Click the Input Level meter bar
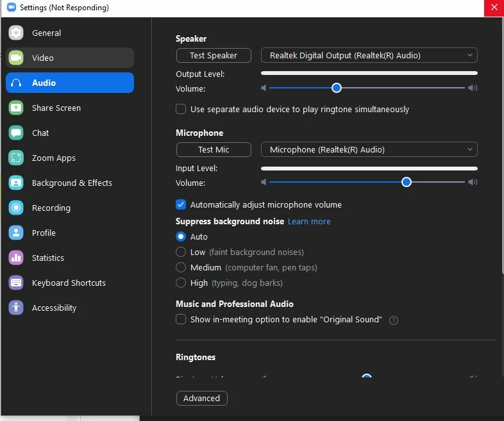Screen dimensions: 504x421 [x=369, y=169]
